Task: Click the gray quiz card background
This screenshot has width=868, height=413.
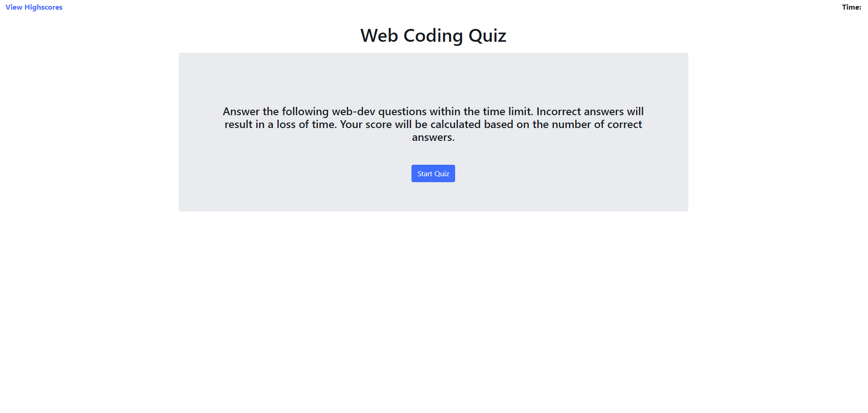Action: coord(276,197)
